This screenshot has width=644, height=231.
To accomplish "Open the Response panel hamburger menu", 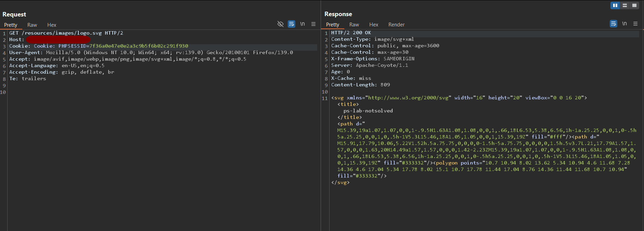I will 635,24.
